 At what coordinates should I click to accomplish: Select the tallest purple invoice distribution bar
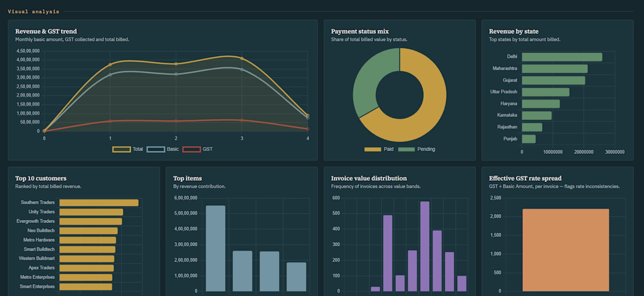424,246
